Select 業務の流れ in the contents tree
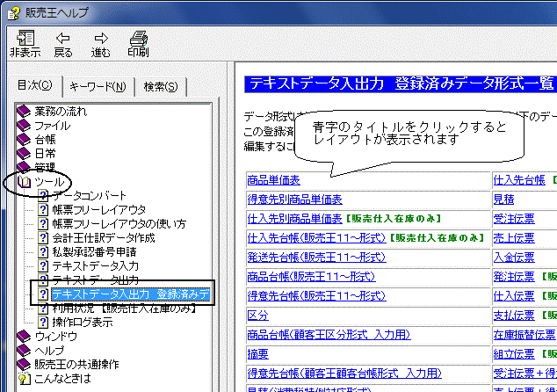Image resolution: width=557 pixels, height=392 pixels. click(x=61, y=112)
